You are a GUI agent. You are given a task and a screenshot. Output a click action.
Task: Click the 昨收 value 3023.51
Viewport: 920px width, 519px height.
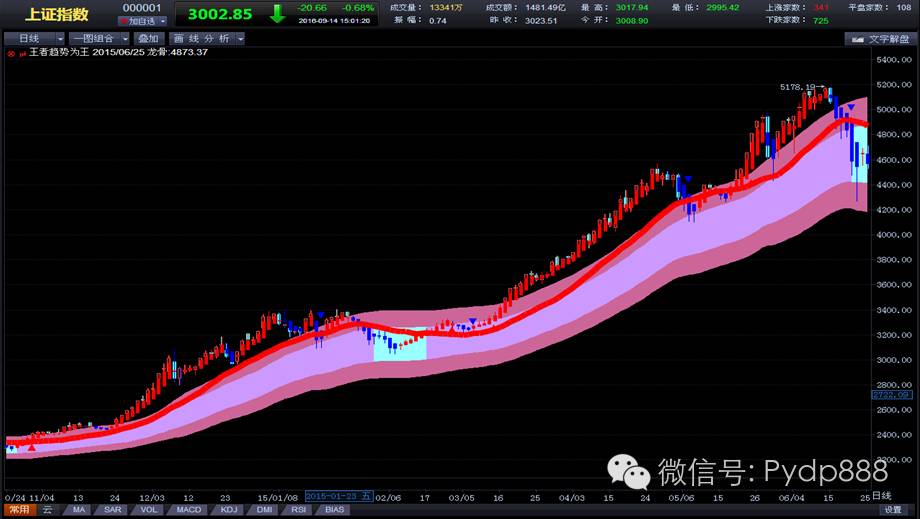pyautogui.click(x=541, y=21)
